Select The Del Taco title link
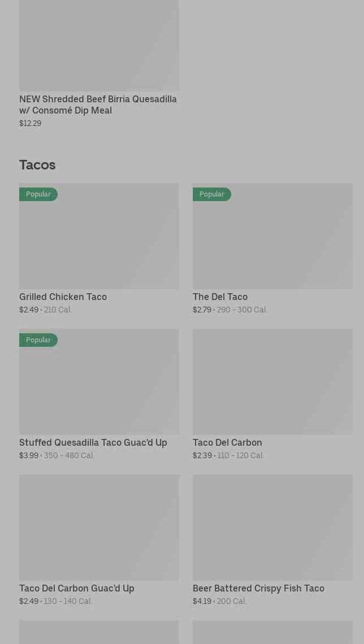The image size is (364, 644). pyautogui.click(x=220, y=297)
